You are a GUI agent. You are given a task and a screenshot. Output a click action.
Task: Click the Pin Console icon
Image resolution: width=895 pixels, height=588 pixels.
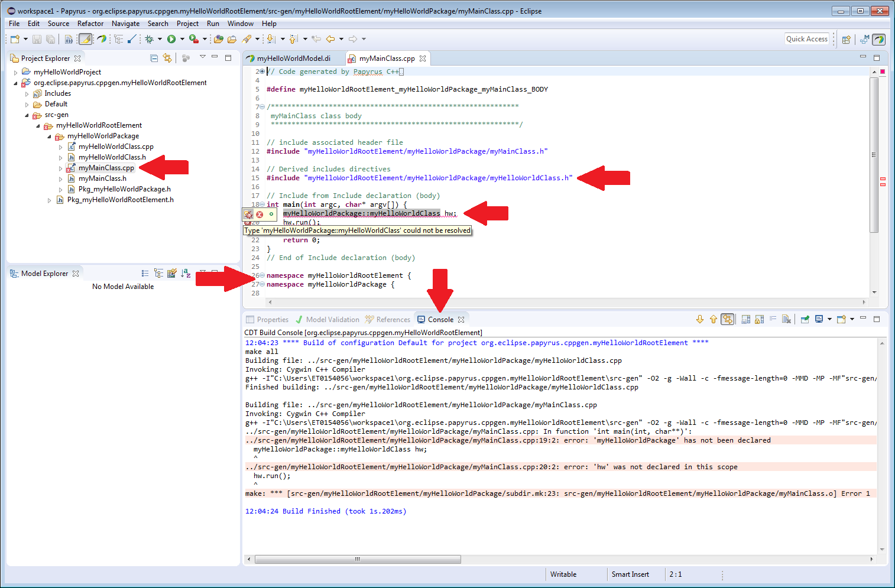pos(805,319)
